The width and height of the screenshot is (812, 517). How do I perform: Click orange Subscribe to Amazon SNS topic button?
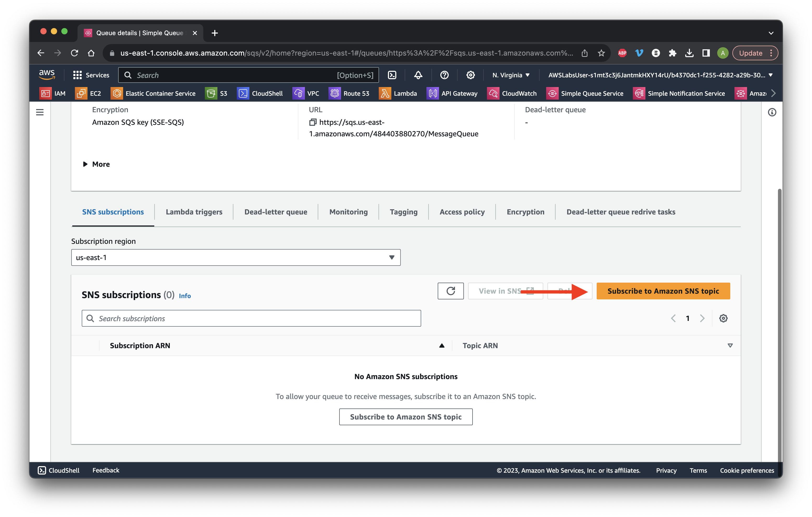pyautogui.click(x=663, y=291)
